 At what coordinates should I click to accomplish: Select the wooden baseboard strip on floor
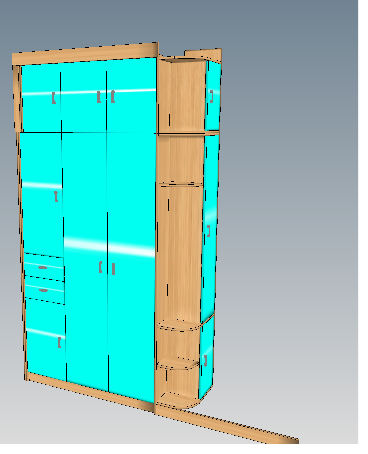pos(227,426)
